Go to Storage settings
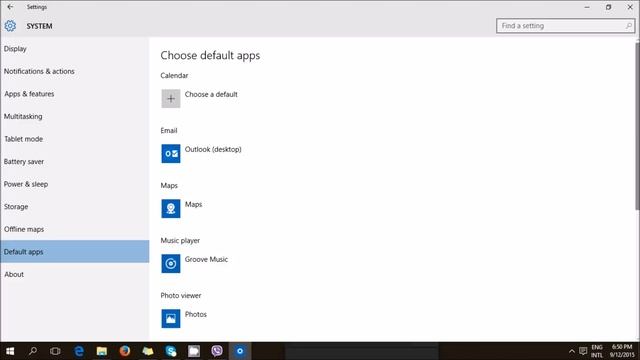The height and width of the screenshot is (360, 640). tap(75, 207)
